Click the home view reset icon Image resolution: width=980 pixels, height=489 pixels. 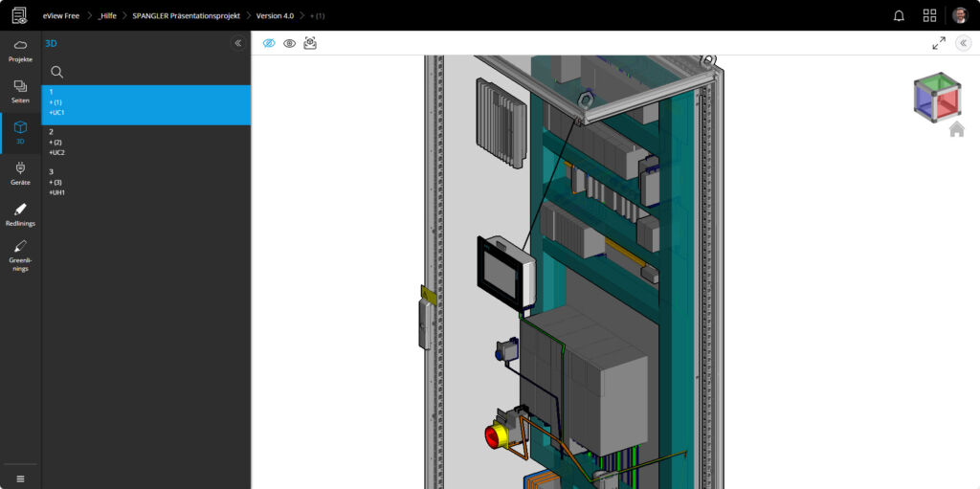tap(956, 130)
